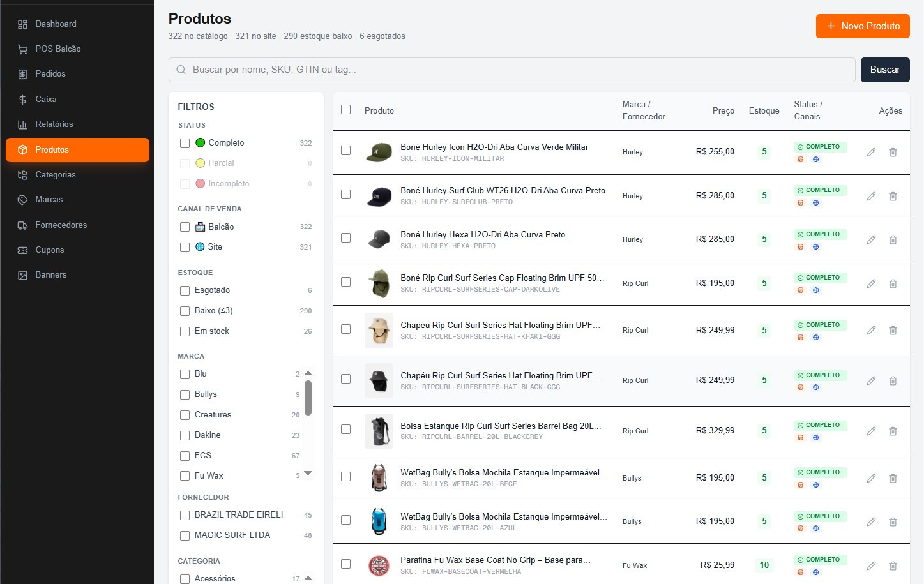Image resolution: width=924 pixels, height=584 pixels.
Task: Filter by Esgotado stock status
Action: 185,290
